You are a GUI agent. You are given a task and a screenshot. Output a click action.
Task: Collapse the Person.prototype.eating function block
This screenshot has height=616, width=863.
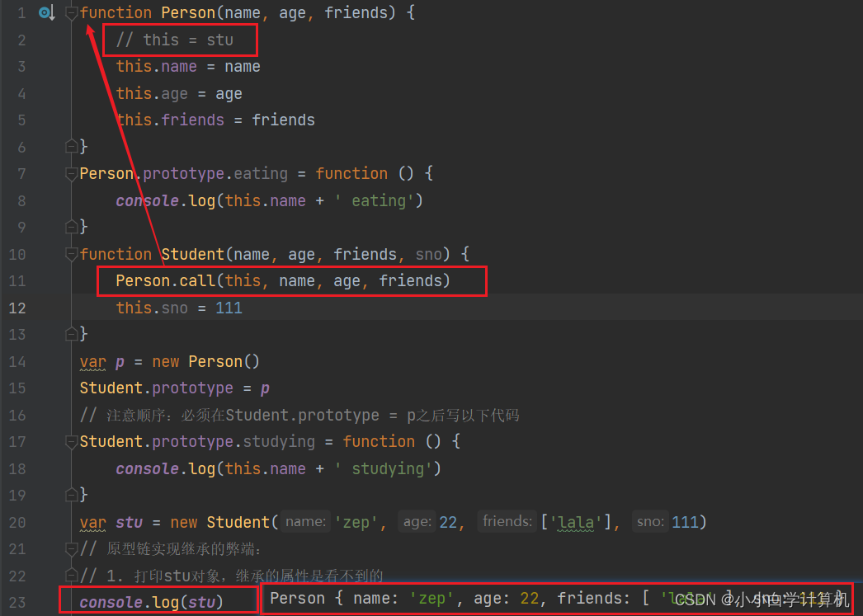71,174
